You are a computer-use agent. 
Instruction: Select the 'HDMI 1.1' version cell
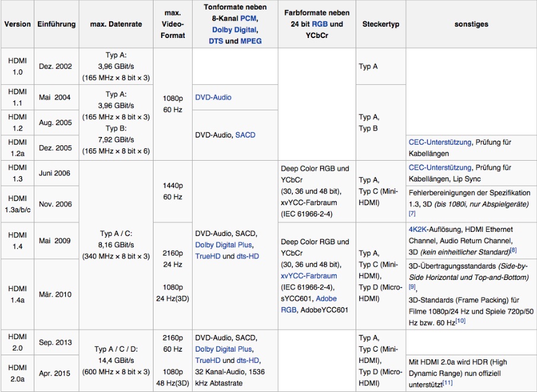pyautogui.click(x=17, y=97)
